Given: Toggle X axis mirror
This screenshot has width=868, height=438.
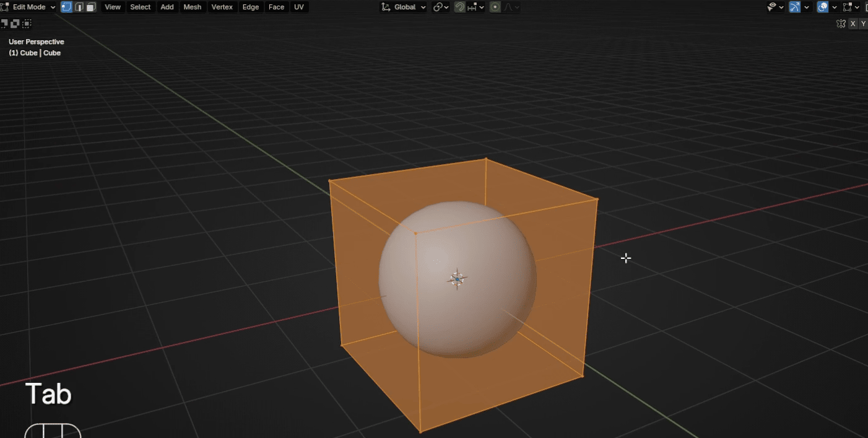Looking at the screenshot, I should pos(853,24).
